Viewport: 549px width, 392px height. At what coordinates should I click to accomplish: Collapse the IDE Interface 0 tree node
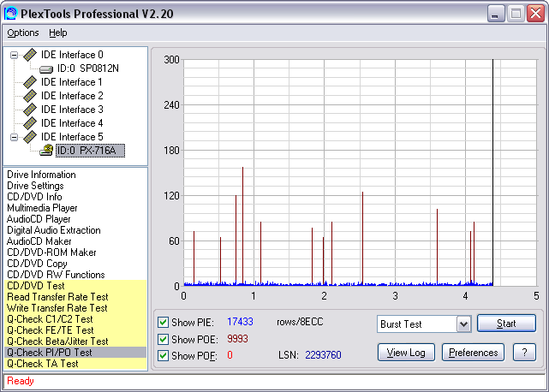[x=14, y=55]
